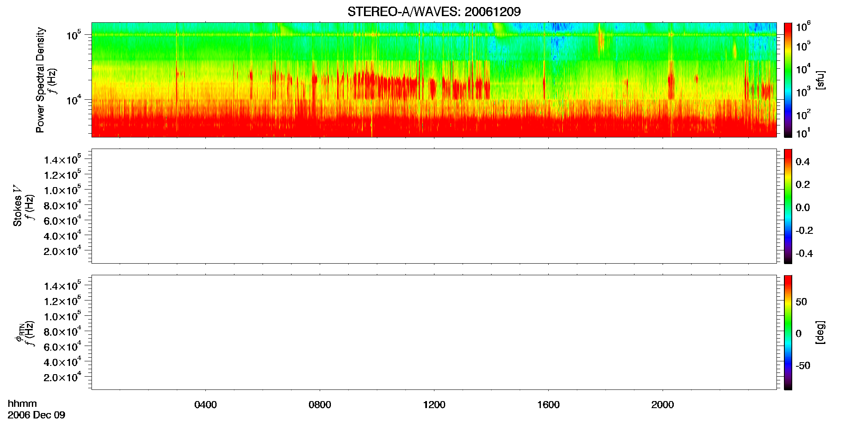
Task: Click the 1.2×10^5 tick in phi RTN panel
Action: (63, 301)
